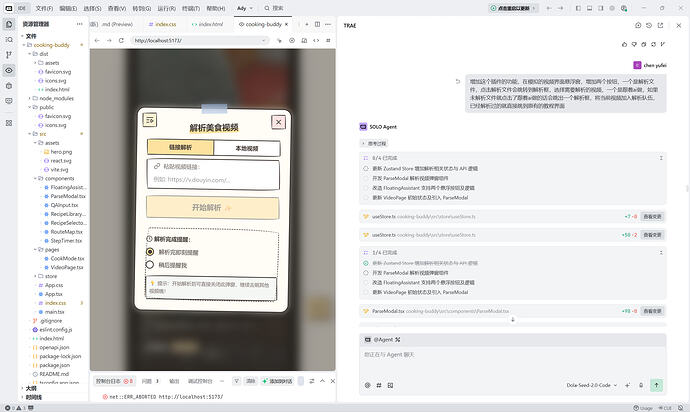
Task: Open the Dola-Seed-2.0-Code model dropdown
Action: tap(591, 385)
